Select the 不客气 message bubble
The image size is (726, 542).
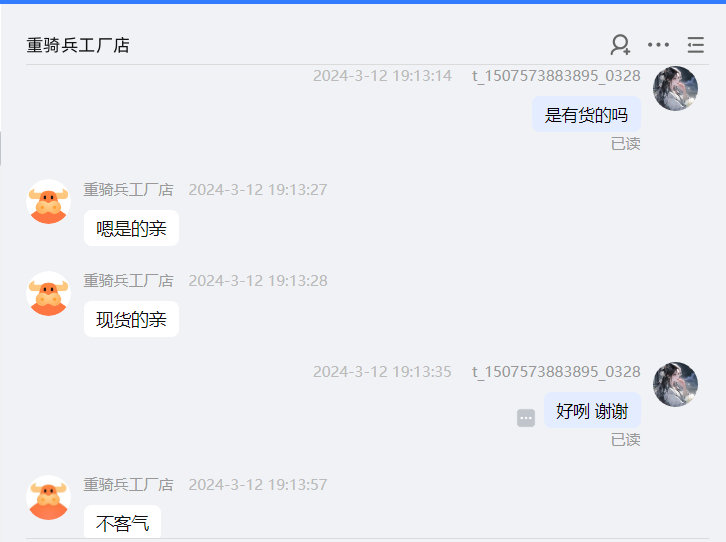[x=123, y=522]
